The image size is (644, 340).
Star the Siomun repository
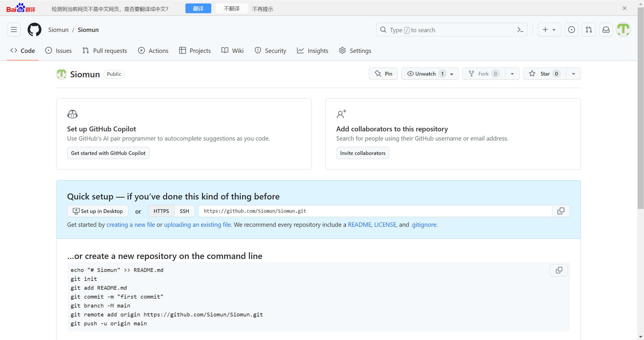tap(545, 74)
